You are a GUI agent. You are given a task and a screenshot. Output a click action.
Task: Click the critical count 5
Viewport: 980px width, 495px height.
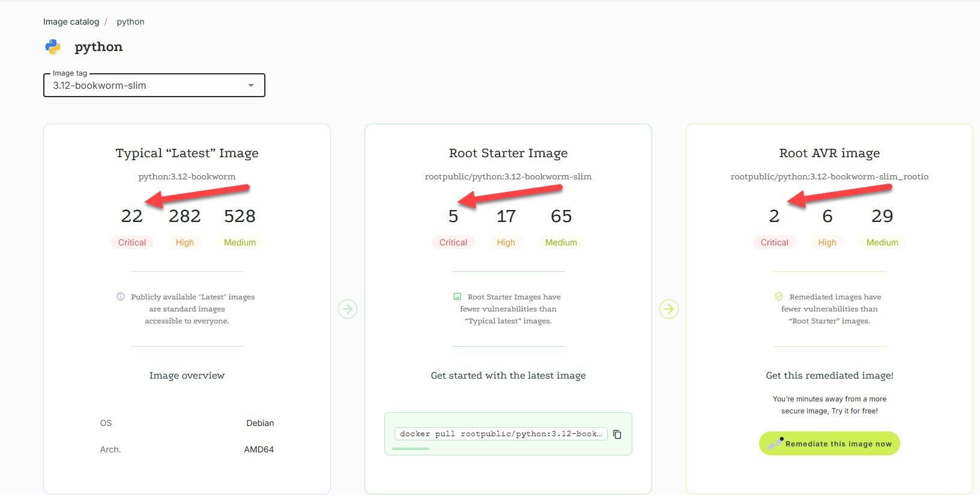pos(453,216)
